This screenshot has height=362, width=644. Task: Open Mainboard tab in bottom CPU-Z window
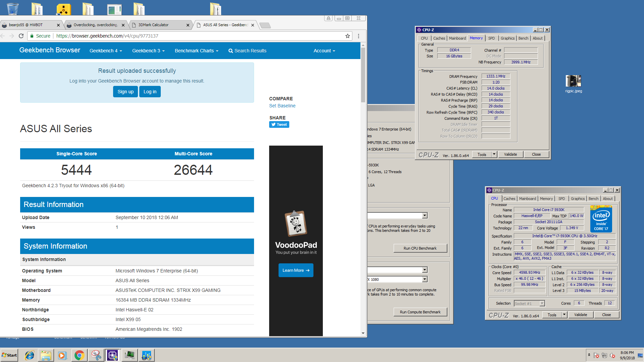528,199
